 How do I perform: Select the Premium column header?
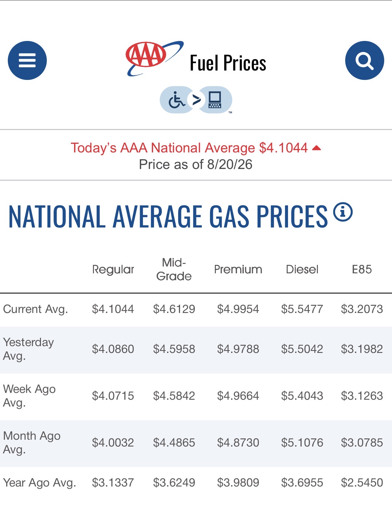(238, 269)
